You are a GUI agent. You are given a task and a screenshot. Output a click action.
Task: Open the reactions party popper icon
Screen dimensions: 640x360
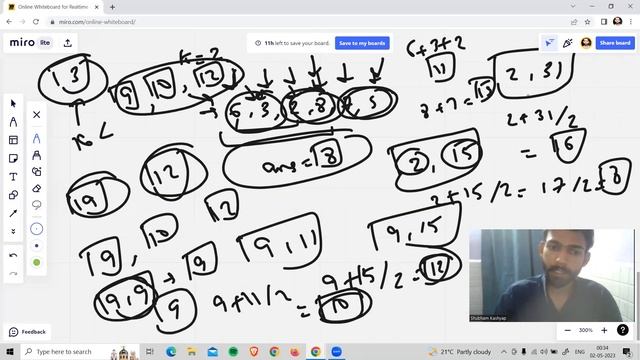click(567, 43)
